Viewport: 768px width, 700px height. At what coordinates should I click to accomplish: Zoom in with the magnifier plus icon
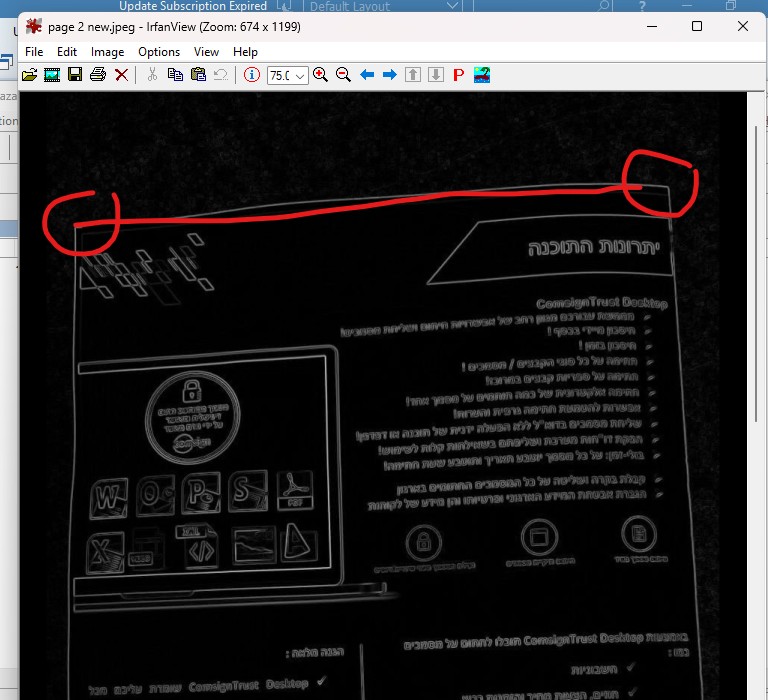320,75
